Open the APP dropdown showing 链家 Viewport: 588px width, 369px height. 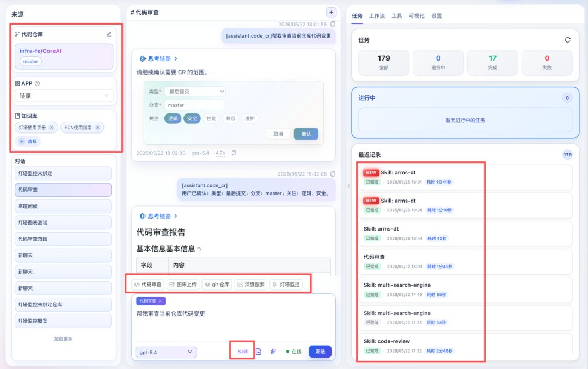click(x=64, y=96)
